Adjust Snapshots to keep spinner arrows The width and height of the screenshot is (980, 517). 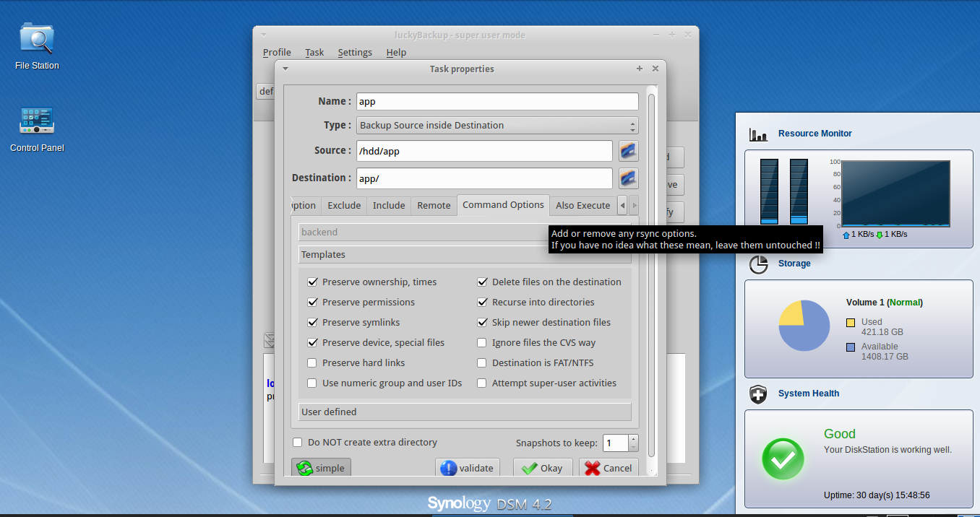pyautogui.click(x=634, y=443)
